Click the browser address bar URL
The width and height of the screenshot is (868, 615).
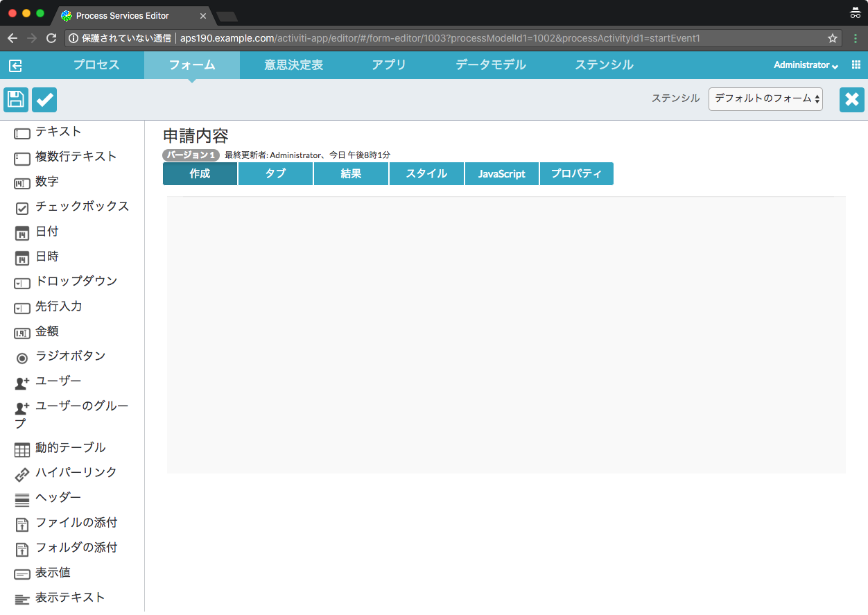[440, 38]
